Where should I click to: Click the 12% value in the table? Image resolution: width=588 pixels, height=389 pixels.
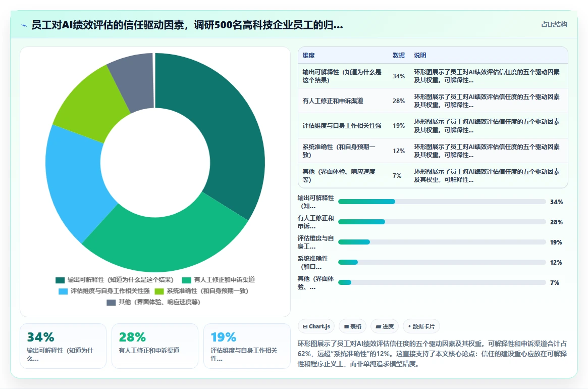tap(399, 151)
